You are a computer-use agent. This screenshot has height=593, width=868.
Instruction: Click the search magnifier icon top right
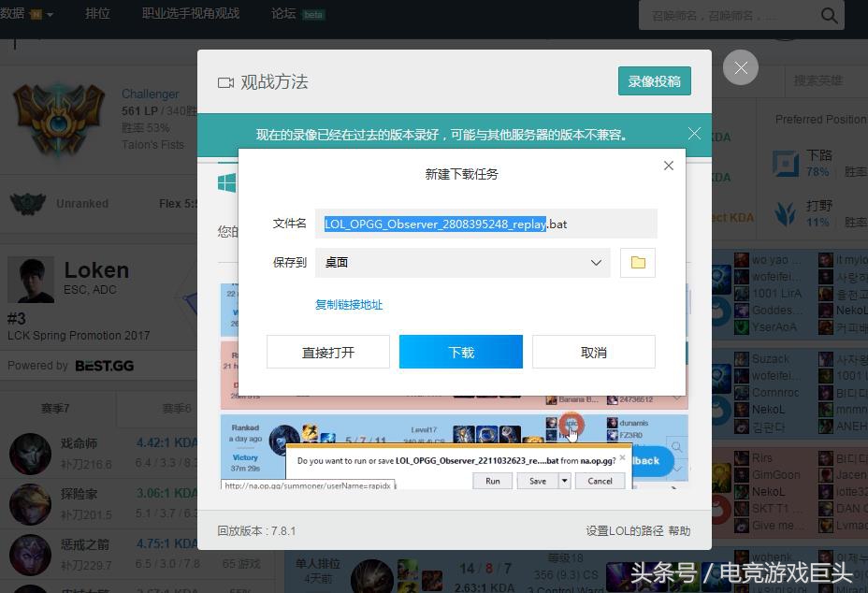click(x=827, y=15)
